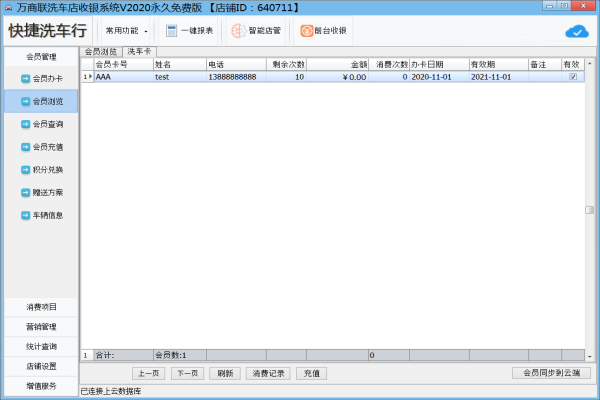This screenshot has width=600, height=400.
Task: Click the 会员数:1 summary cell
Action: coord(180,355)
